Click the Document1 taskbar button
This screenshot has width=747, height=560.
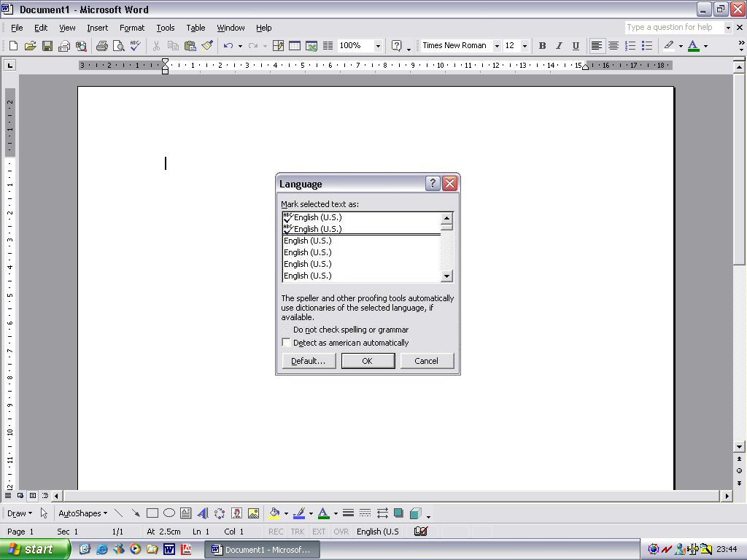click(x=262, y=550)
